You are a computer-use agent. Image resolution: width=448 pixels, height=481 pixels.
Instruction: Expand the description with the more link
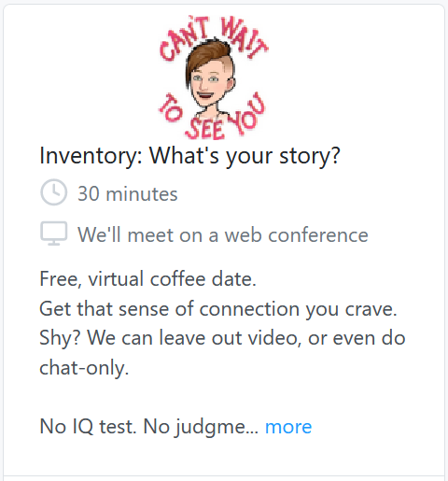288,426
